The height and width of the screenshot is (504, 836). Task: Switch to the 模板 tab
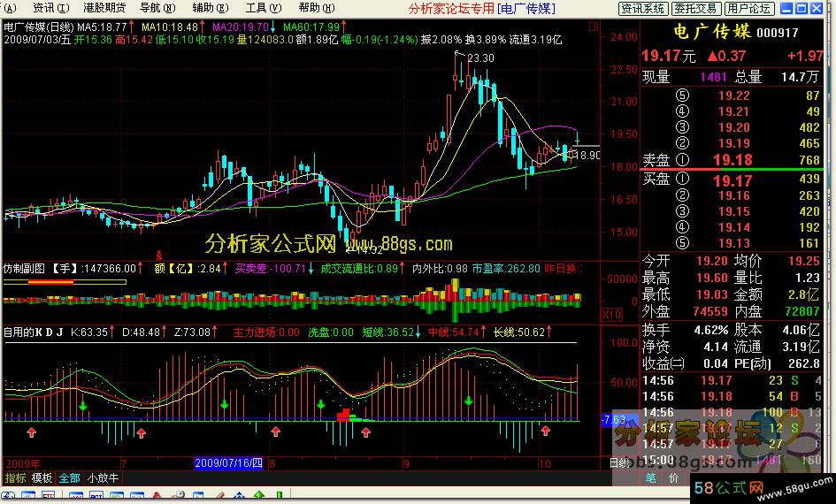(42, 477)
